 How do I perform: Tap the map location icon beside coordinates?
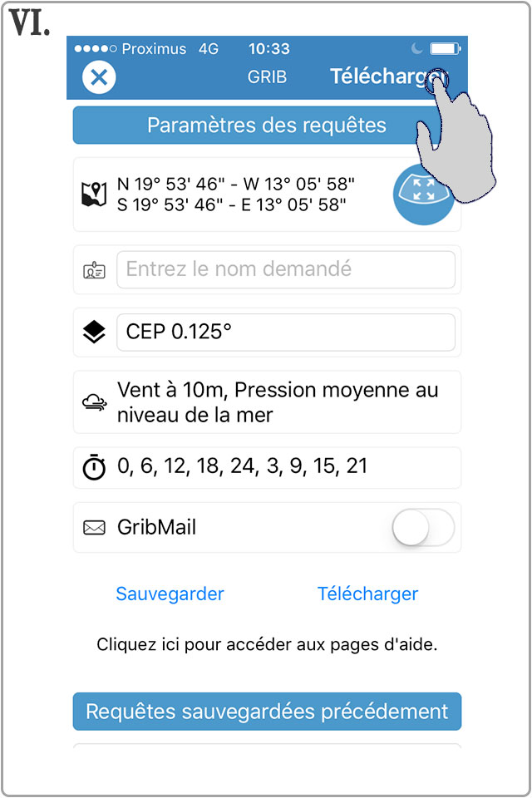[94, 193]
